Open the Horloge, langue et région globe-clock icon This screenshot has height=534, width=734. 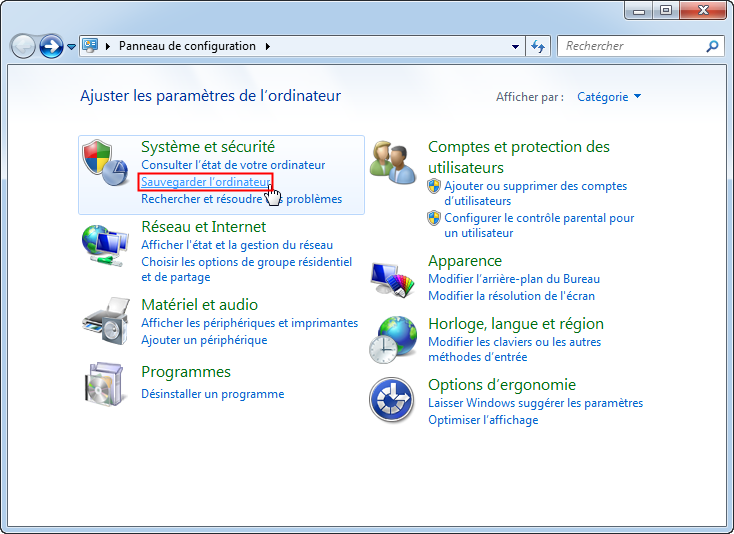click(392, 340)
